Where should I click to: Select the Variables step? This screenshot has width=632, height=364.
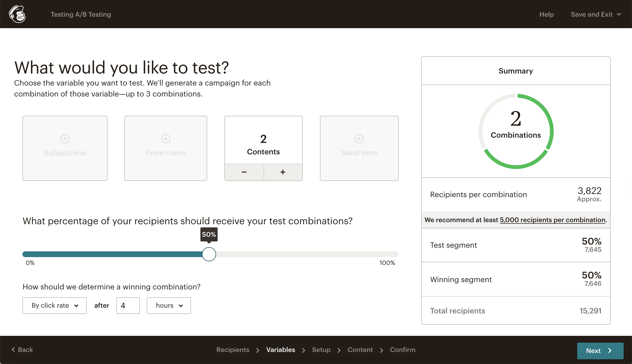[281, 350]
